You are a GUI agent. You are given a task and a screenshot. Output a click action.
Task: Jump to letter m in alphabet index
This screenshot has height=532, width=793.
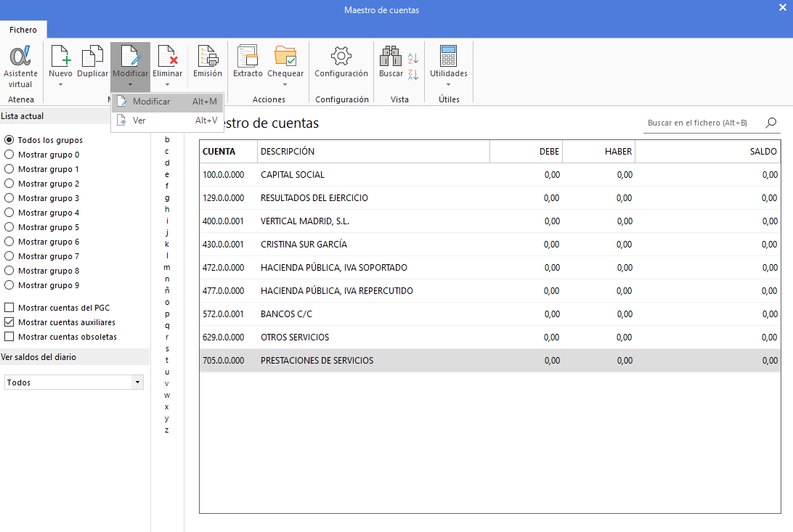tap(167, 267)
